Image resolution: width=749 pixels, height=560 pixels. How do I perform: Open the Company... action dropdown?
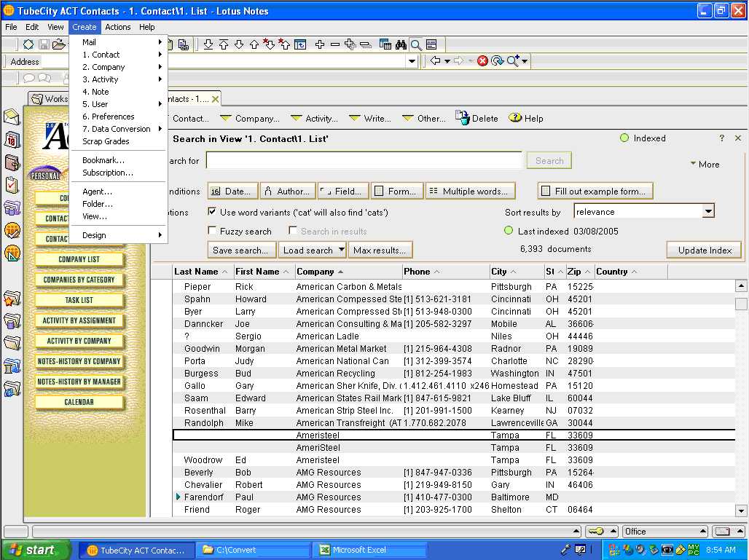pos(250,119)
